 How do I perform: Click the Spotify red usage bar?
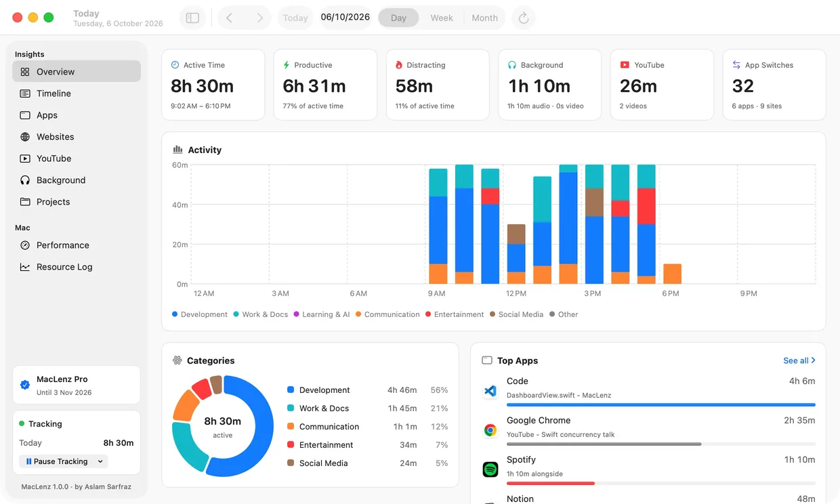pos(551,483)
